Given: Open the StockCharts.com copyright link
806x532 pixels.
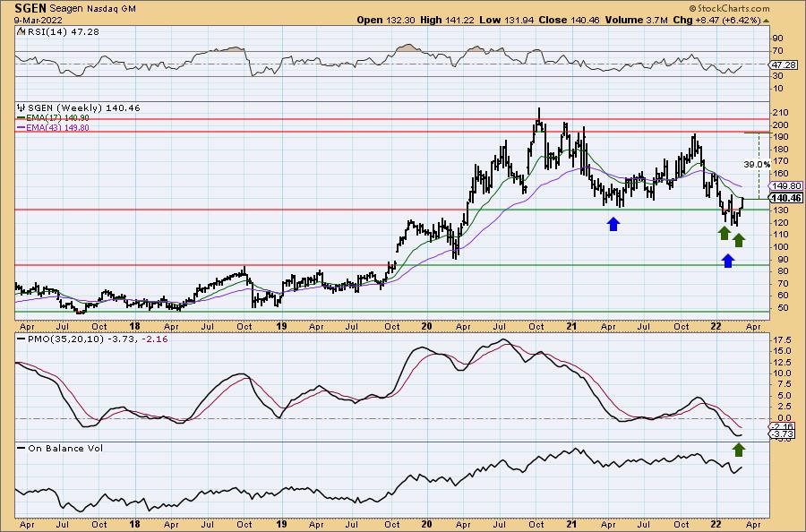Looking at the screenshot, I should (x=729, y=8).
